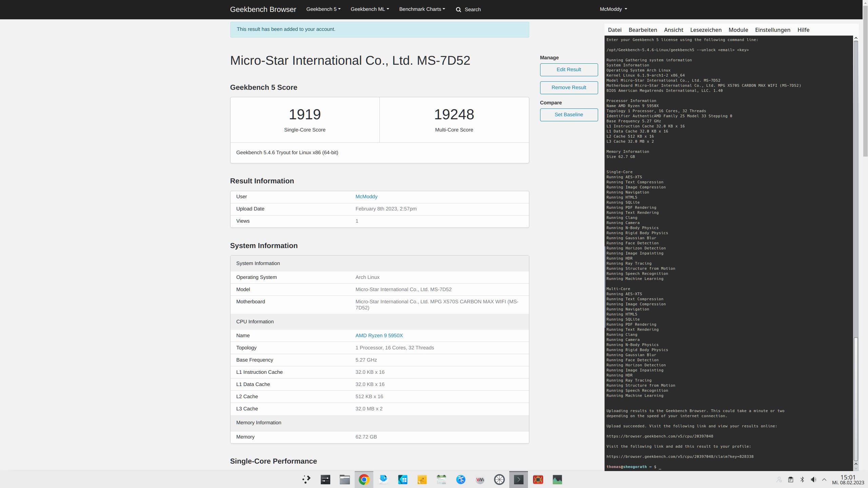This screenshot has width=868, height=488.
Task: Click the claim?key=828338 URL in terminal
Action: pyautogui.click(x=680, y=456)
